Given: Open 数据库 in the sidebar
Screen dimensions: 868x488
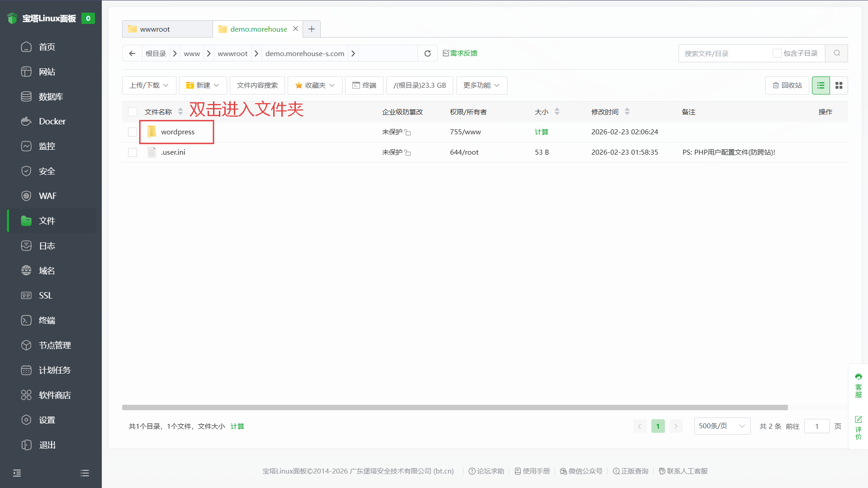Looking at the screenshot, I should click(x=51, y=97).
